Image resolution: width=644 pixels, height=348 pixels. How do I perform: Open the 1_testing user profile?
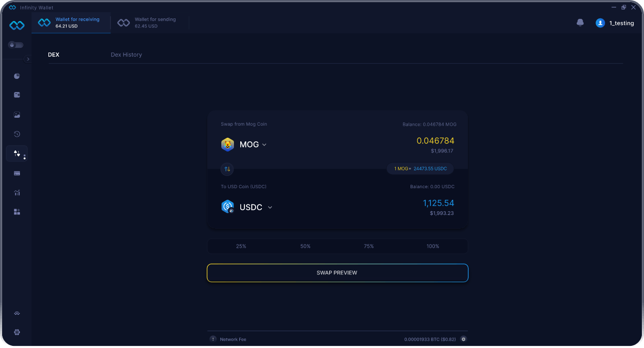click(x=615, y=23)
